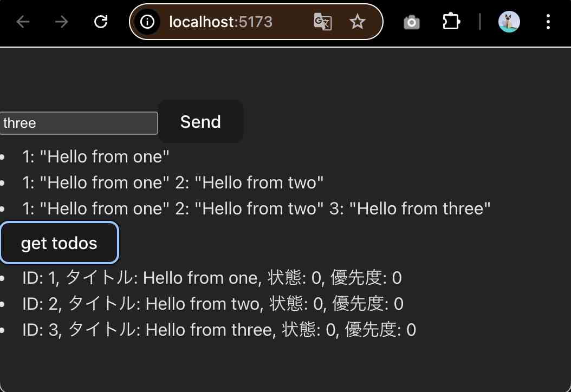Reload the localhost page
This screenshot has height=392, width=571.
tap(101, 22)
